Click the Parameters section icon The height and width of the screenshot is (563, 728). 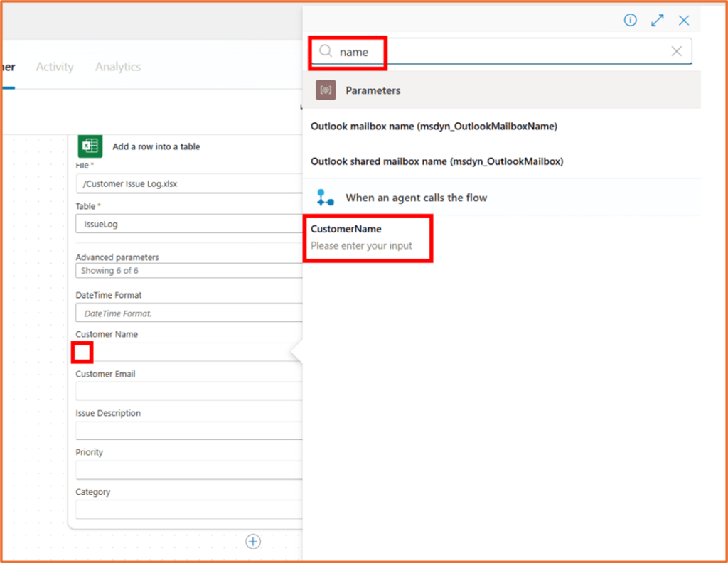[x=326, y=90]
